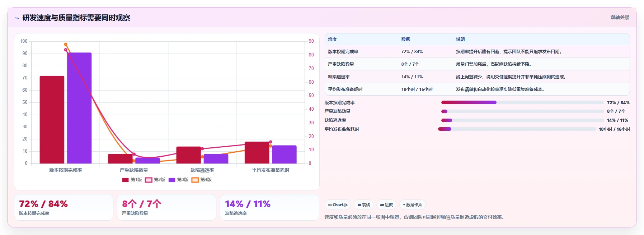Toggle the 第2版 legend item
Viewport: 644px width, 235px height.
[155, 180]
